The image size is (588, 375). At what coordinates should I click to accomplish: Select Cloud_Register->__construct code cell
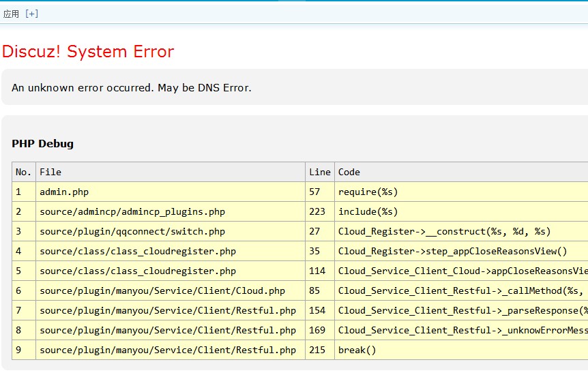click(461, 231)
